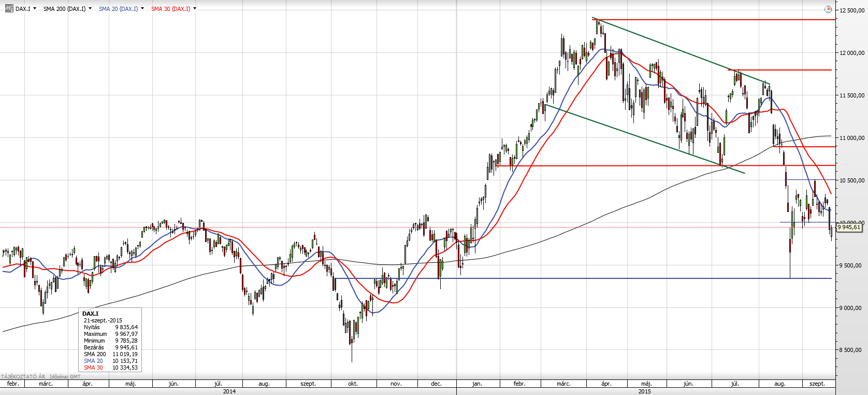Select the okt. month label on time axis
The width and height of the screenshot is (868, 395).
click(353, 384)
